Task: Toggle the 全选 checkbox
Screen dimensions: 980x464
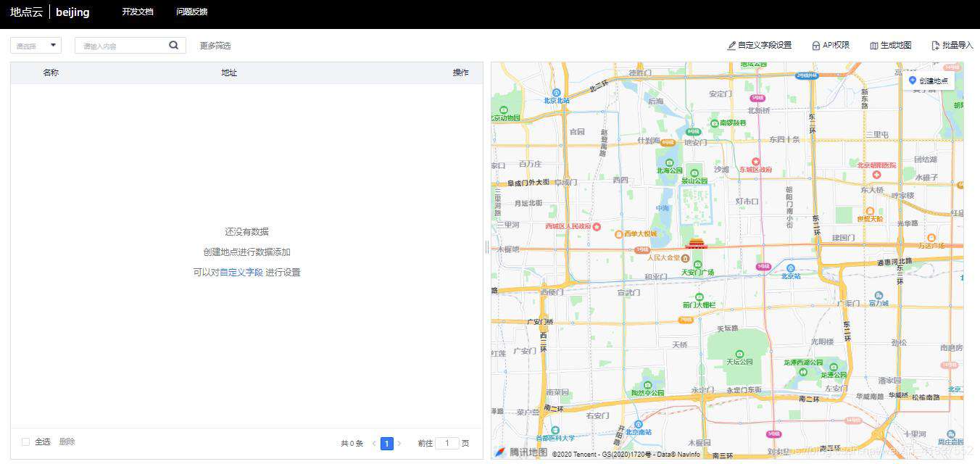Action: (26, 442)
